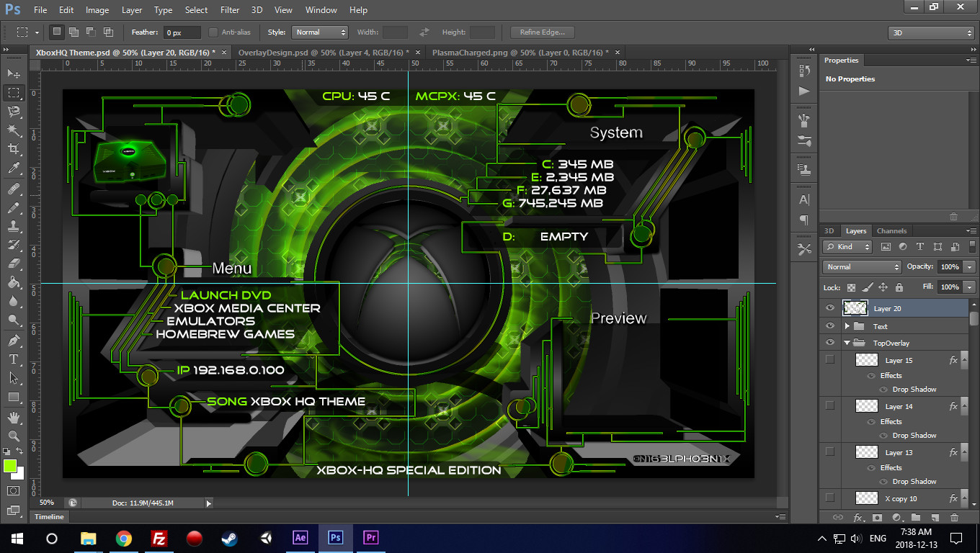
Task: Select the Brush tool
Action: point(14,207)
